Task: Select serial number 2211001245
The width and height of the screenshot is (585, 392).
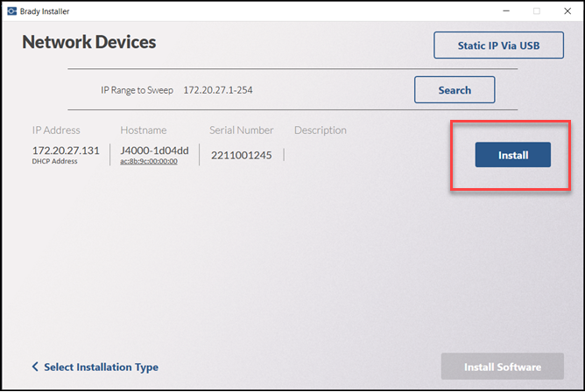Action: pyautogui.click(x=242, y=155)
